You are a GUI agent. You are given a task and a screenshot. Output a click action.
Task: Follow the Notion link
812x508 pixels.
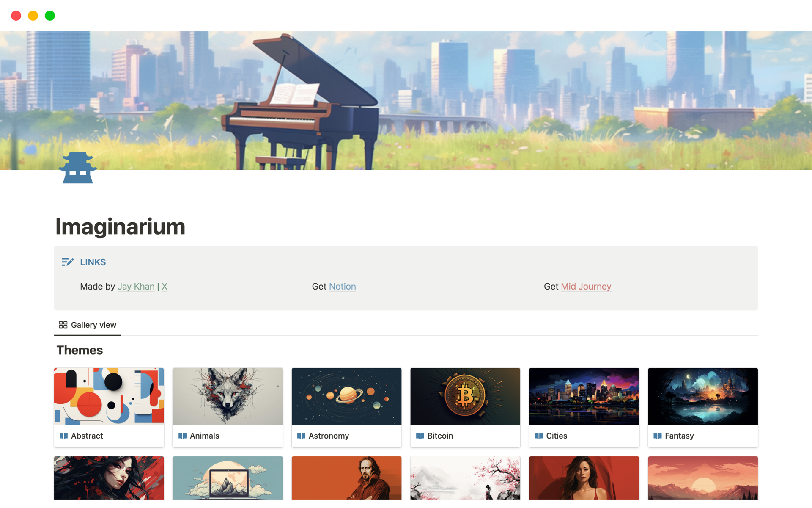click(x=342, y=287)
